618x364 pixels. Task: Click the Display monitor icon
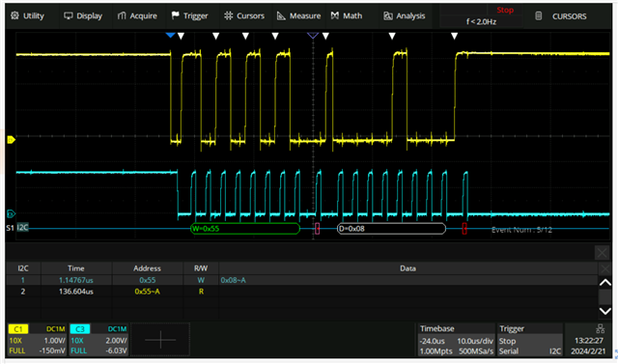(69, 15)
